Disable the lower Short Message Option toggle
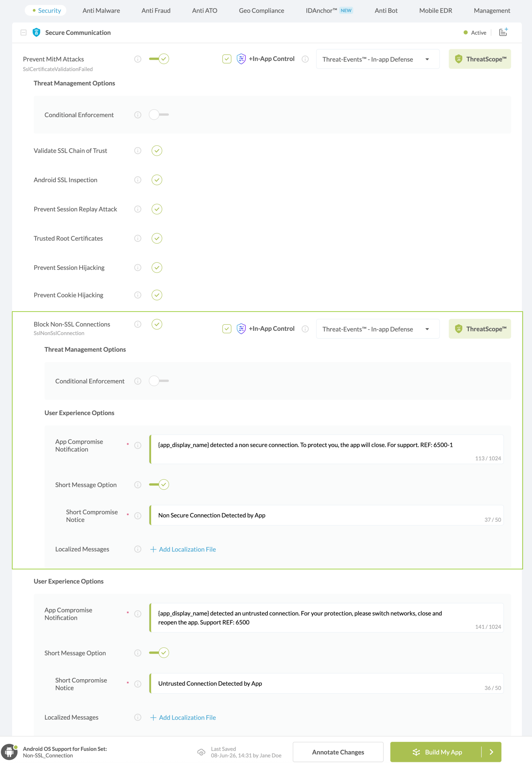Viewport: 532px width, 763px height. pos(159,653)
